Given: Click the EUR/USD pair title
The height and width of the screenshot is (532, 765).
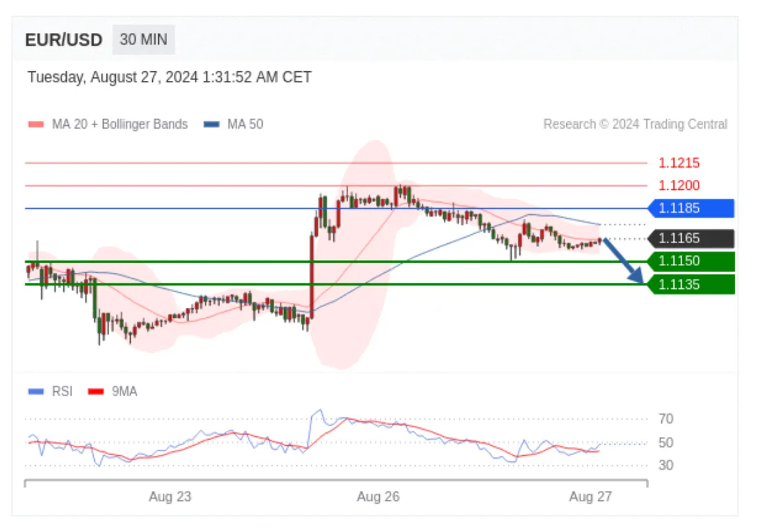Looking at the screenshot, I should coord(64,40).
